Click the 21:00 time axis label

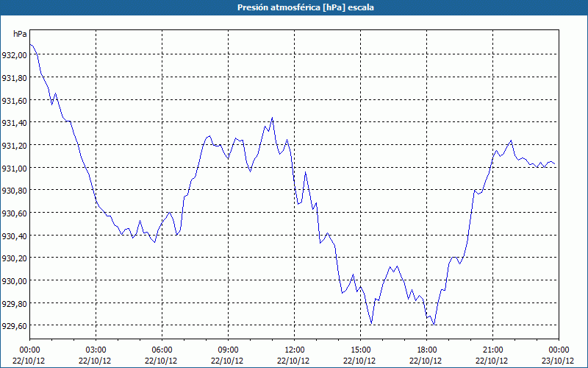click(x=492, y=350)
